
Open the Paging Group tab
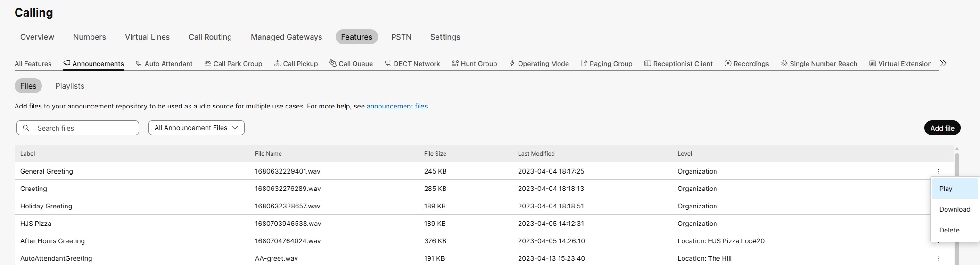click(607, 64)
